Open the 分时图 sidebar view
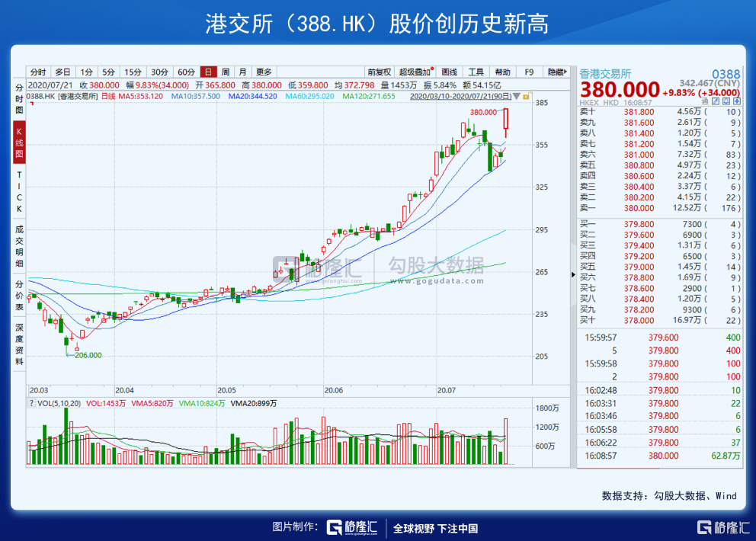Viewport: 756px width, 541px height. click(19, 98)
